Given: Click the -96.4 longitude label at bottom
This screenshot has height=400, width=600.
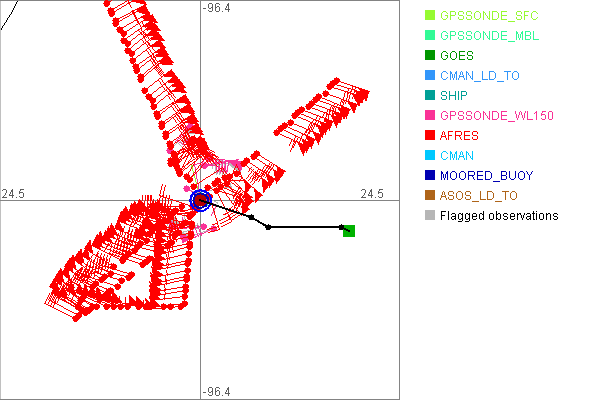Looking at the screenshot, I should pyautogui.click(x=217, y=392).
